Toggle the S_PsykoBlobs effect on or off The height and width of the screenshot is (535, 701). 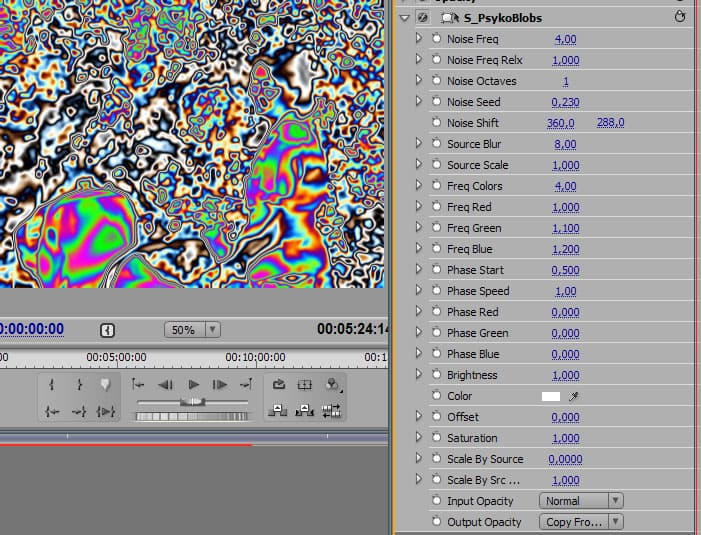(x=421, y=18)
